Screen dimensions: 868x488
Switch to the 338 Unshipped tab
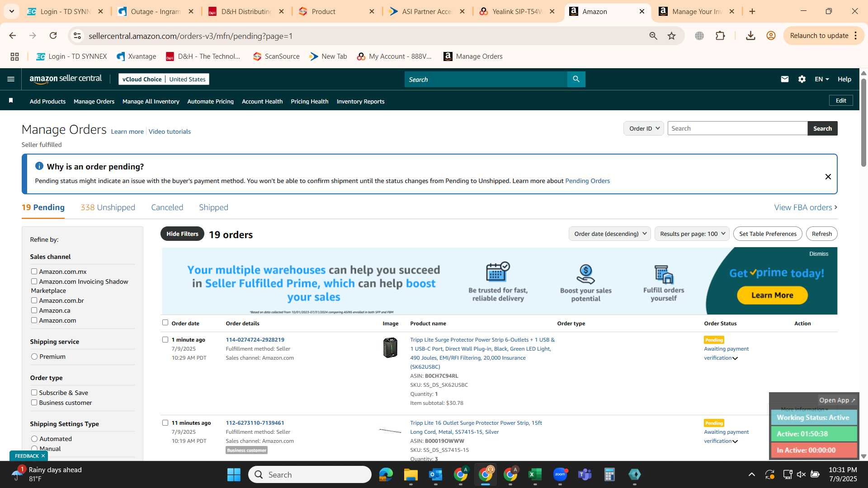coord(108,207)
